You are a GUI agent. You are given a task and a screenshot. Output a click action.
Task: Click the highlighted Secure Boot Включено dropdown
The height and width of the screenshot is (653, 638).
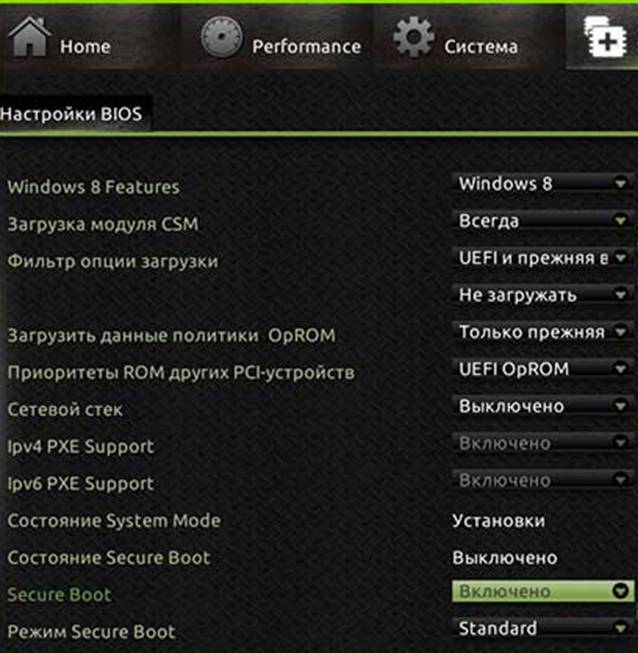point(543,591)
